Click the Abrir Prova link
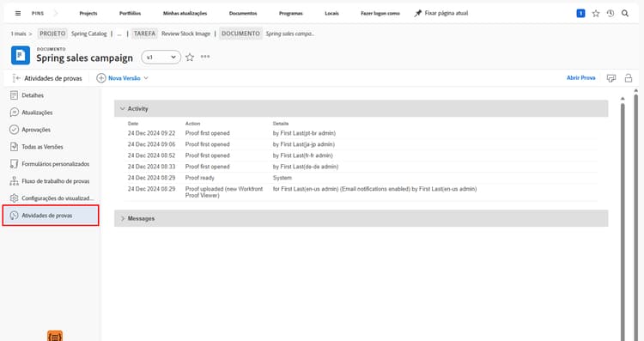This screenshot has height=341, width=644. tap(580, 77)
